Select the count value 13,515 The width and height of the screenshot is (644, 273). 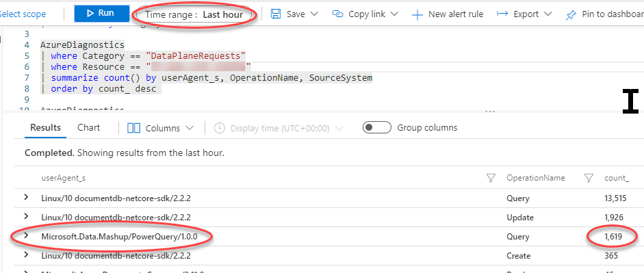(615, 198)
